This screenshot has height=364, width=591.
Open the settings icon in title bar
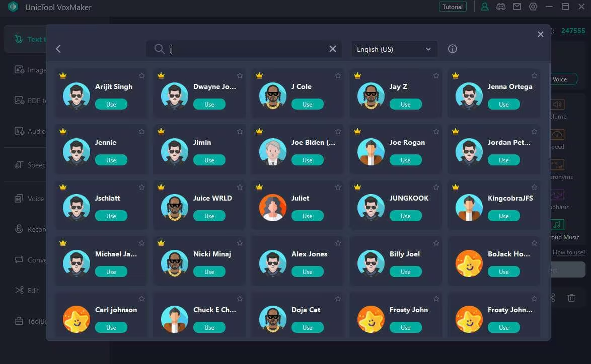tap(533, 7)
